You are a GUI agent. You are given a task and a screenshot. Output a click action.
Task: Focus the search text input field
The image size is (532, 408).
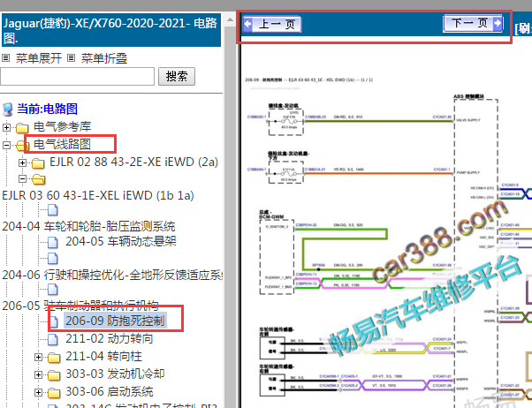coord(78,76)
